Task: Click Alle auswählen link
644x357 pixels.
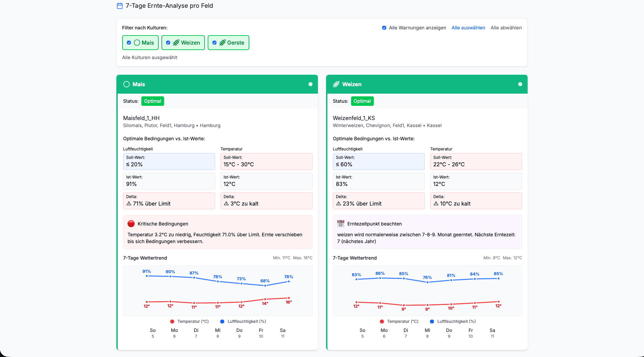Action: pos(468,28)
